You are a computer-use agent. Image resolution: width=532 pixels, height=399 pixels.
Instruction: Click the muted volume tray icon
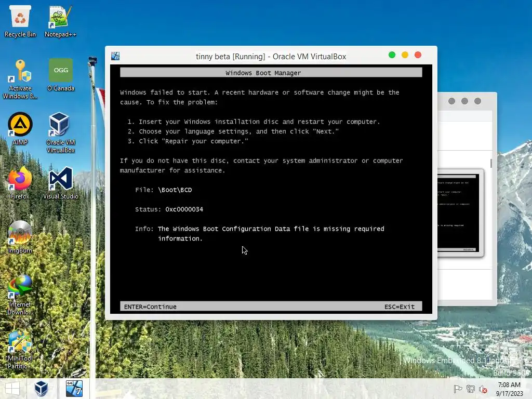click(x=483, y=389)
